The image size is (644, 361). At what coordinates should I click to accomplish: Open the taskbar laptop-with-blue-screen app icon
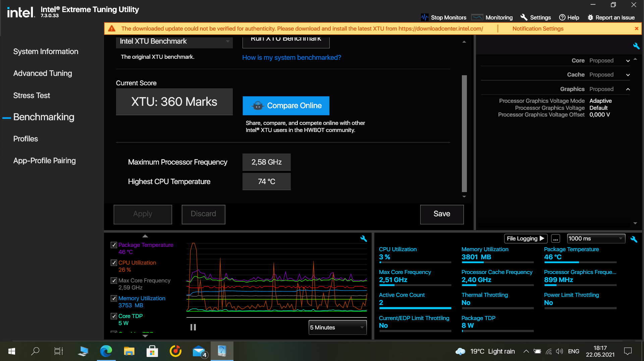(x=83, y=351)
